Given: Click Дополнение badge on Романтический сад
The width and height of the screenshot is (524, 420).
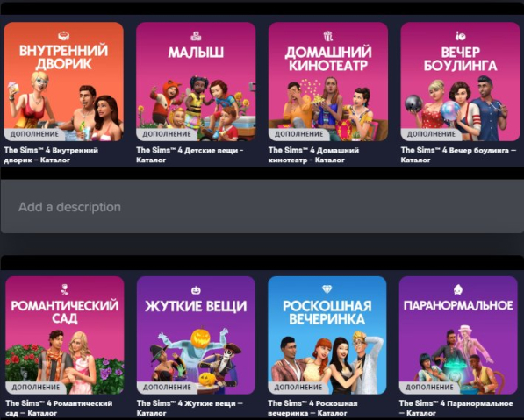Looking at the screenshot, I should point(36,388).
